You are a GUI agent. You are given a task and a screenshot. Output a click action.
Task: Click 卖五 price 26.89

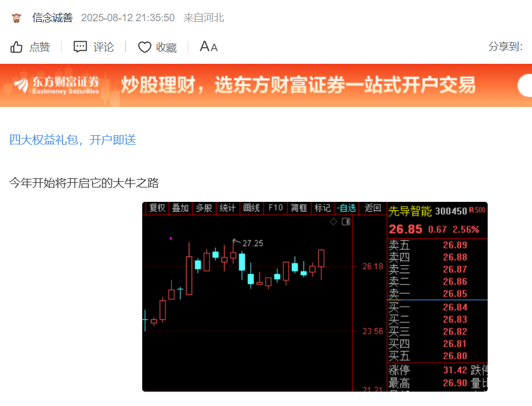point(455,245)
